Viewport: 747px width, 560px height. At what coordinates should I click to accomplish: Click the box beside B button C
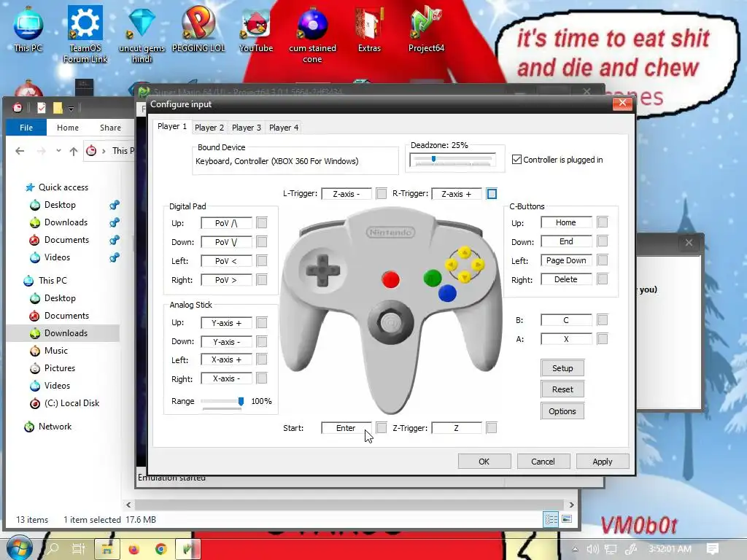(603, 320)
